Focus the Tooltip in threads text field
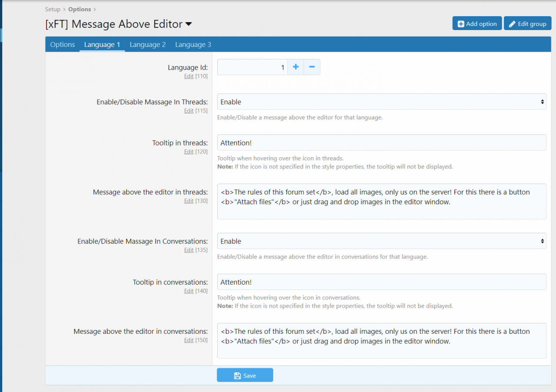The height and width of the screenshot is (392, 556). [x=381, y=143]
